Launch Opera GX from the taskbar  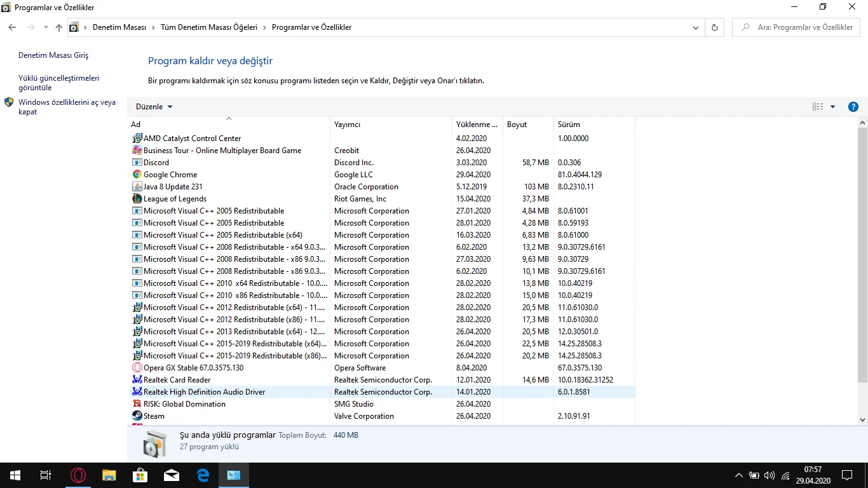78,475
